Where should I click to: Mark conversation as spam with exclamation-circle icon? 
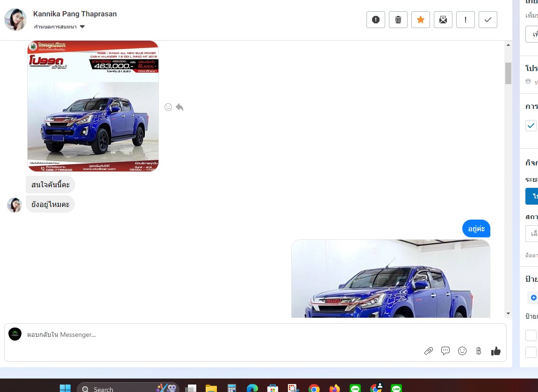[x=376, y=20]
